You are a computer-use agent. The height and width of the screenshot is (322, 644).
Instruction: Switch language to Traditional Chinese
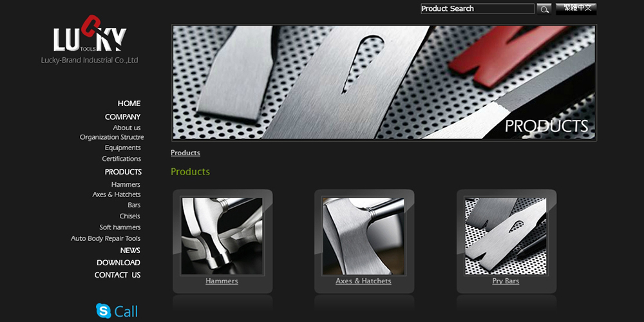[576, 9]
